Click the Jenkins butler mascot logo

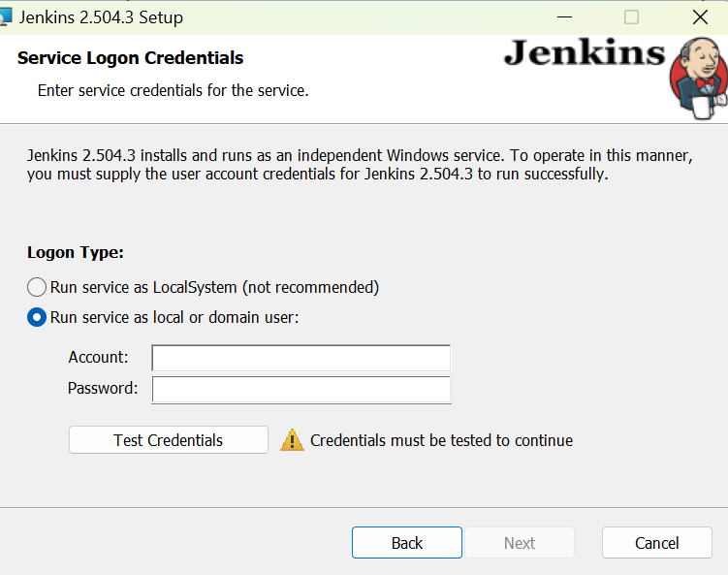698,78
